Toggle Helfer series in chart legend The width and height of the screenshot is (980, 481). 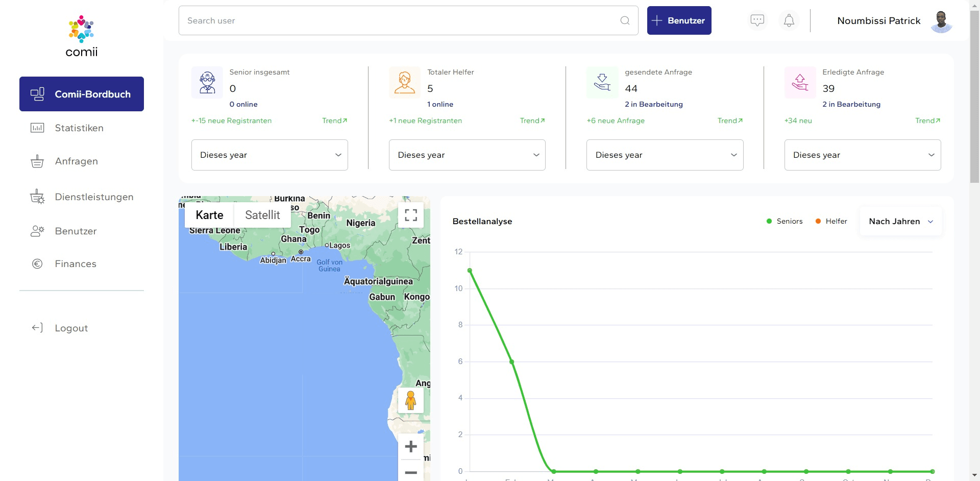click(x=831, y=221)
